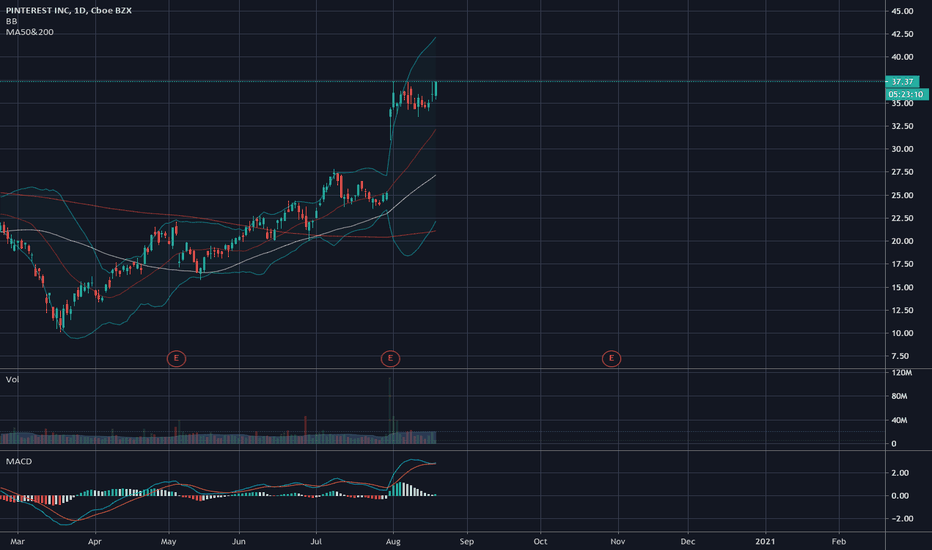This screenshot has width=932, height=550.
Task: Click the tallest volume bar in August
Action: (x=390, y=410)
